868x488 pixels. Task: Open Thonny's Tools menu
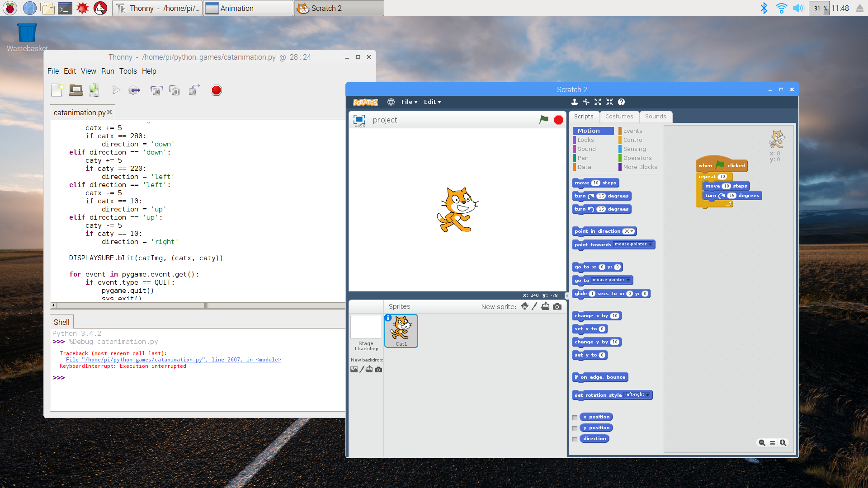point(128,71)
